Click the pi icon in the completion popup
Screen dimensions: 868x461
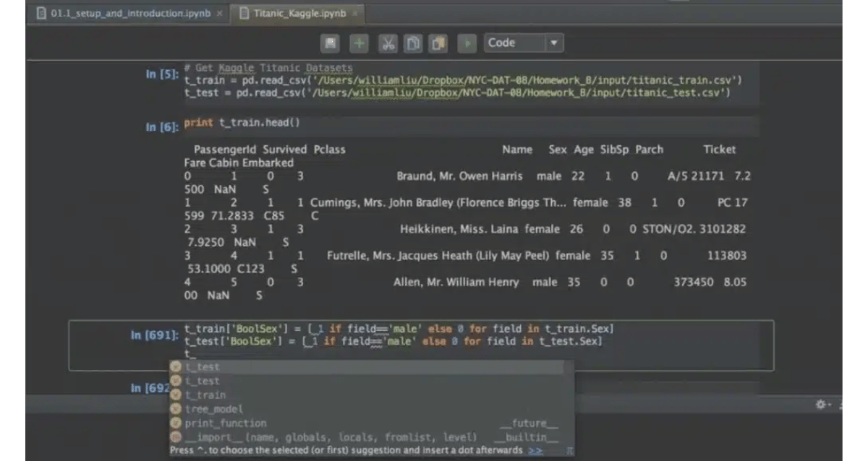pos(569,450)
